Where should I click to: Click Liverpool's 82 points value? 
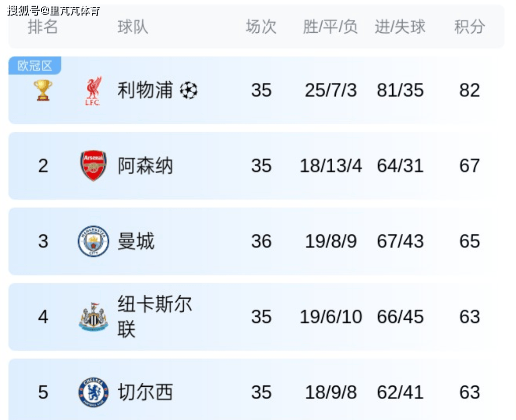click(470, 91)
